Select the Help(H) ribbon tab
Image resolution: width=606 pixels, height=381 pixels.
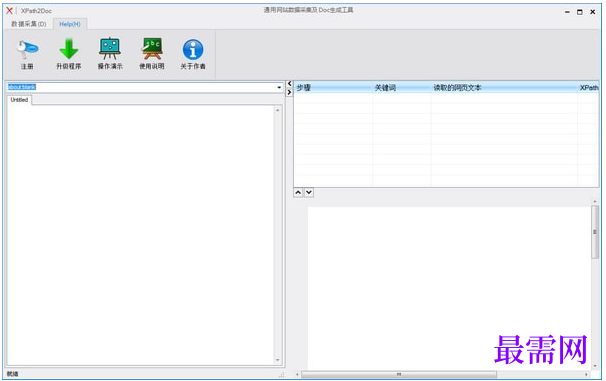[70, 24]
